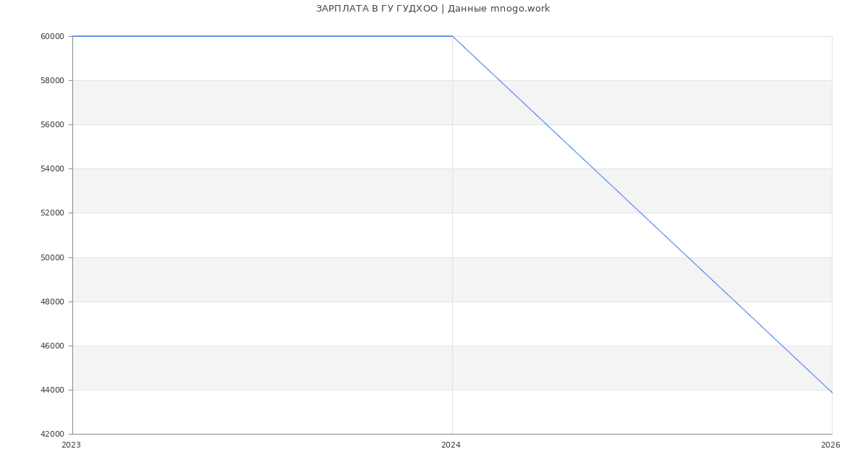Click the 54000 y-axis label

[x=52, y=168]
